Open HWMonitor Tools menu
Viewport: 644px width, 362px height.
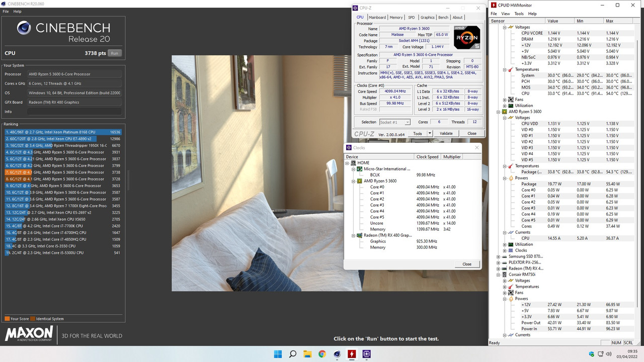pos(519,14)
